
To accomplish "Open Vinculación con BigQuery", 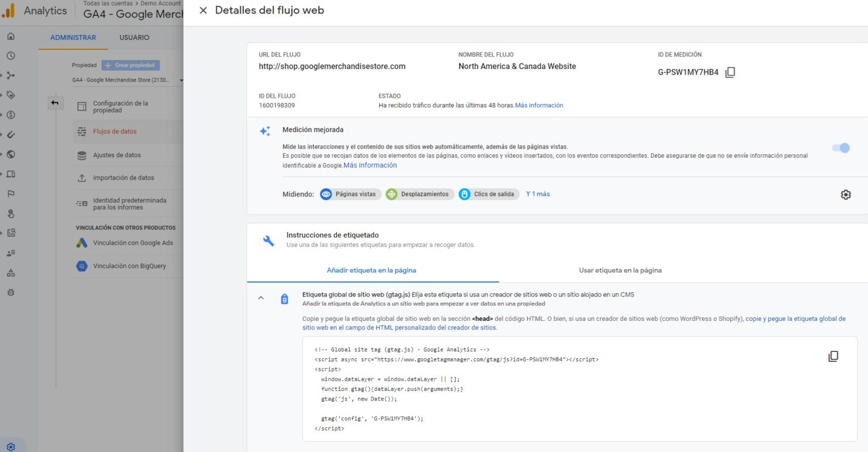I will pos(128,266).
